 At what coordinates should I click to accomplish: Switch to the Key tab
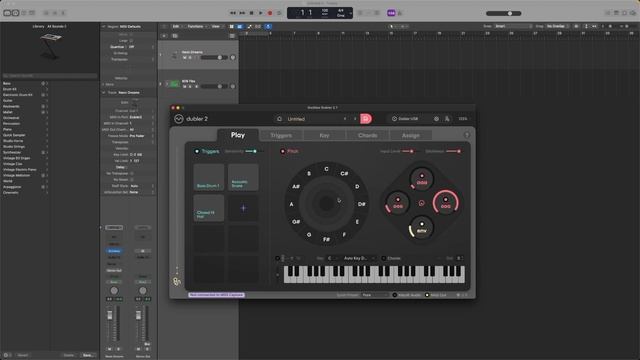click(x=324, y=135)
